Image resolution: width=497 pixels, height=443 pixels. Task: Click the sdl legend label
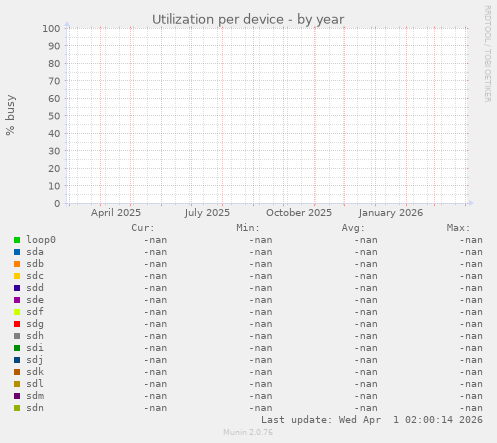click(35, 384)
